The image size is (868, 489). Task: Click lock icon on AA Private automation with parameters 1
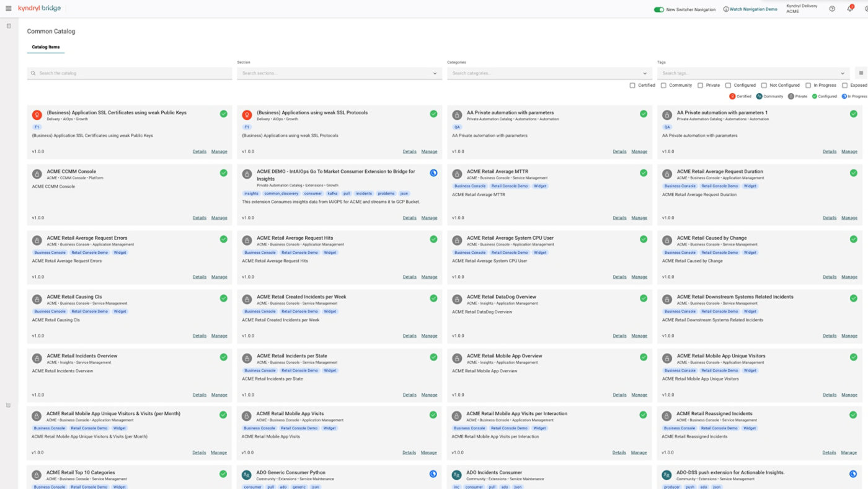pyautogui.click(x=667, y=115)
